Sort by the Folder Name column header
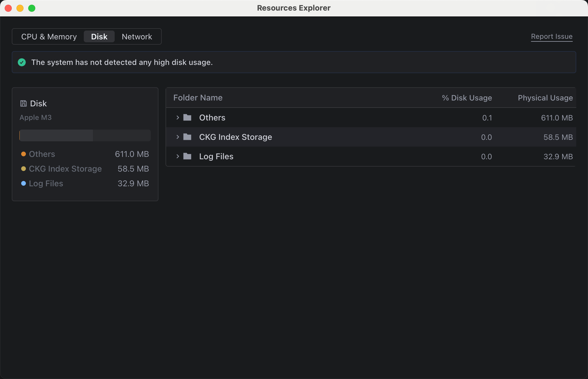The width and height of the screenshot is (588, 379). 198,98
